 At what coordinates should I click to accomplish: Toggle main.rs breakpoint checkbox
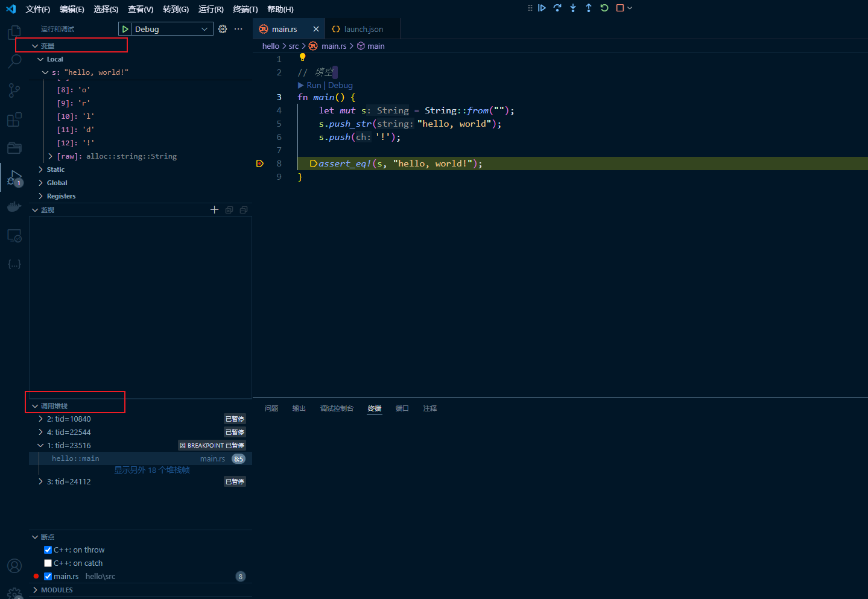(48, 577)
